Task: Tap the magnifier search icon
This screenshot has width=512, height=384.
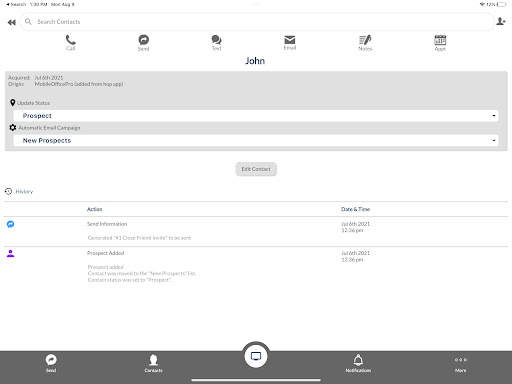Action: click(28, 22)
